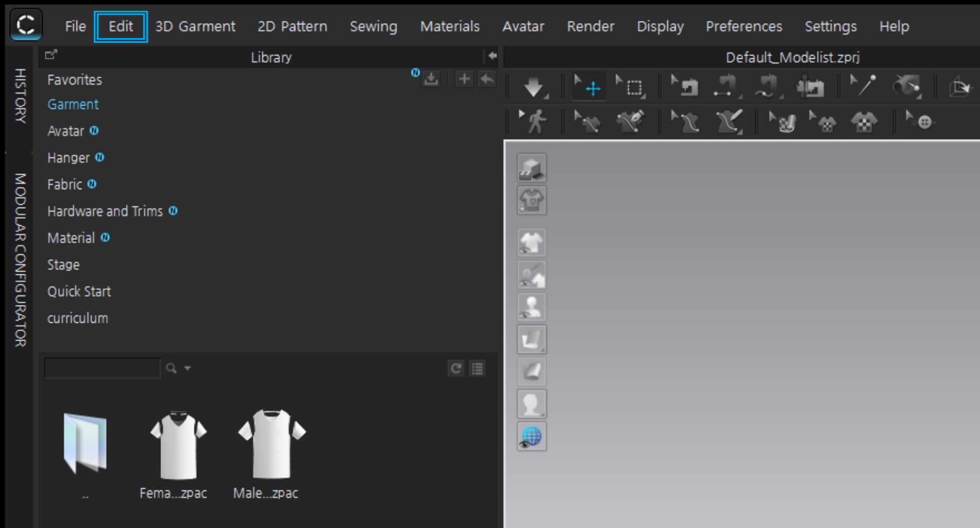
Task: Open Favorites in the Library
Action: click(x=75, y=80)
